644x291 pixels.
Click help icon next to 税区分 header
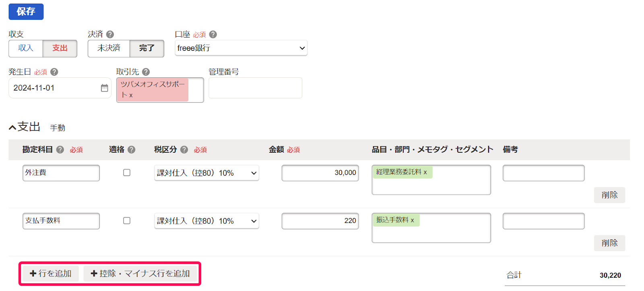(x=184, y=150)
